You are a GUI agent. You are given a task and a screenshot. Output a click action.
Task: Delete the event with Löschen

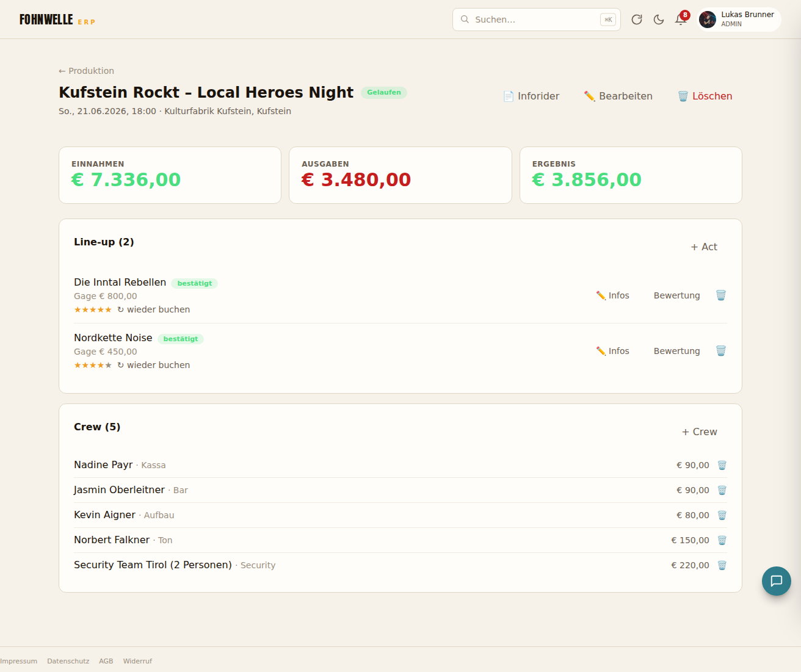pyautogui.click(x=705, y=96)
